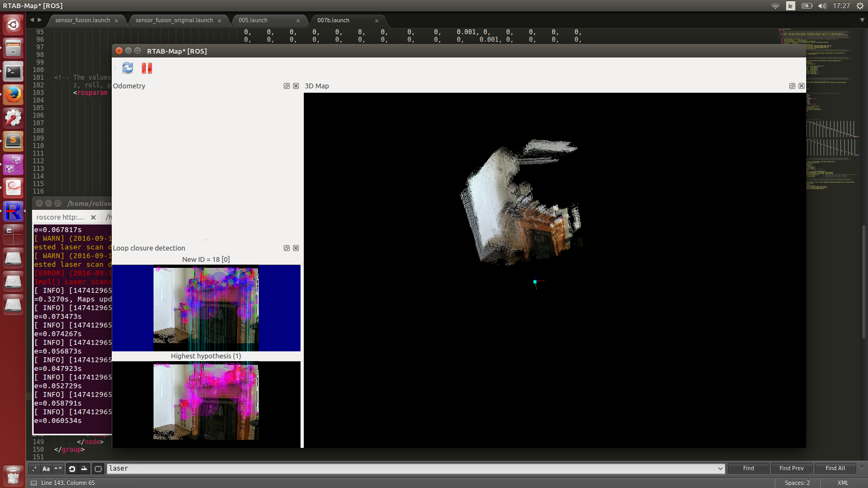The image size is (868, 488).
Task: Pause mapping with the red pause button
Action: tap(146, 68)
